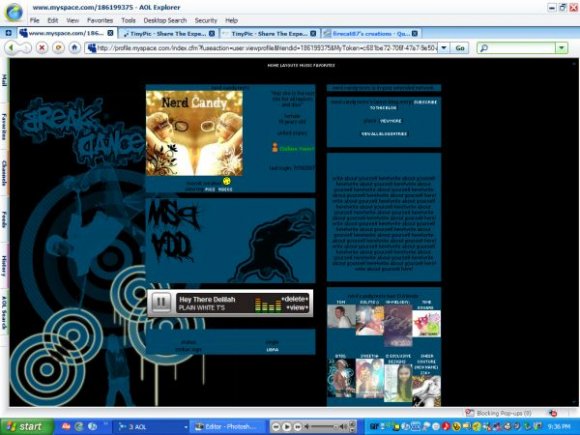The width and height of the screenshot is (580, 435).
Task: Open the browser Home button
Action: coord(74,48)
